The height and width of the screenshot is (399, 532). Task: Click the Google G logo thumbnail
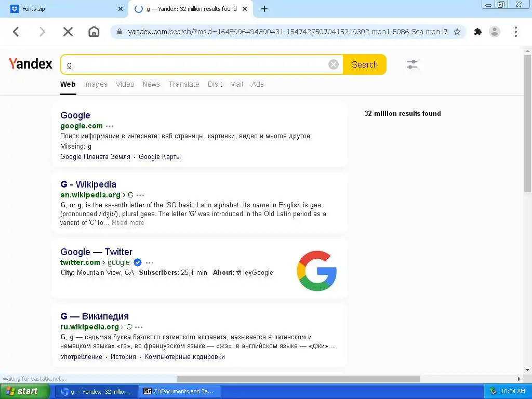click(x=316, y=271)
